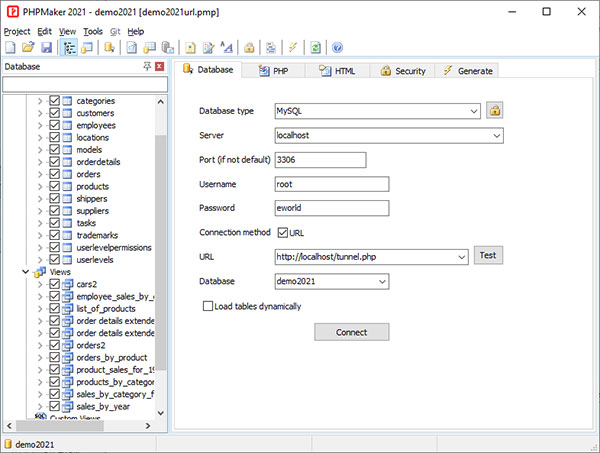Switch to the PHP tab
This screenshot has width=600, height=453.
click(273, 71)
